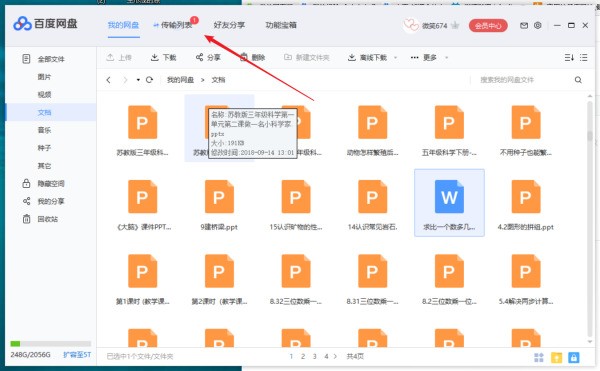The image size is (600, 371).
Task: Click 离线下载 offline download button
Action: (x=367, y=57)
